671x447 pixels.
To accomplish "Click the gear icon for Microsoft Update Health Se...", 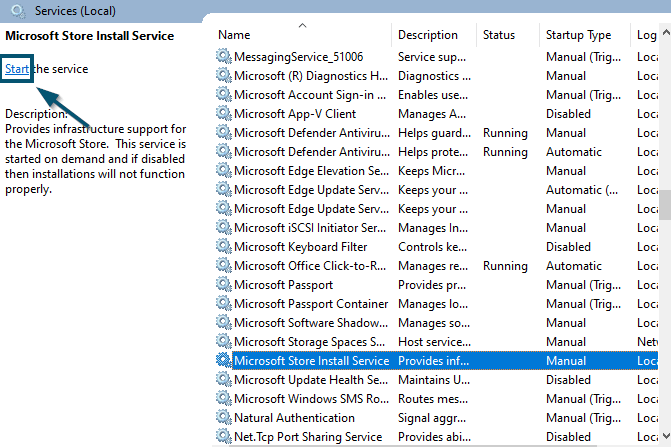I will point(223,379).
